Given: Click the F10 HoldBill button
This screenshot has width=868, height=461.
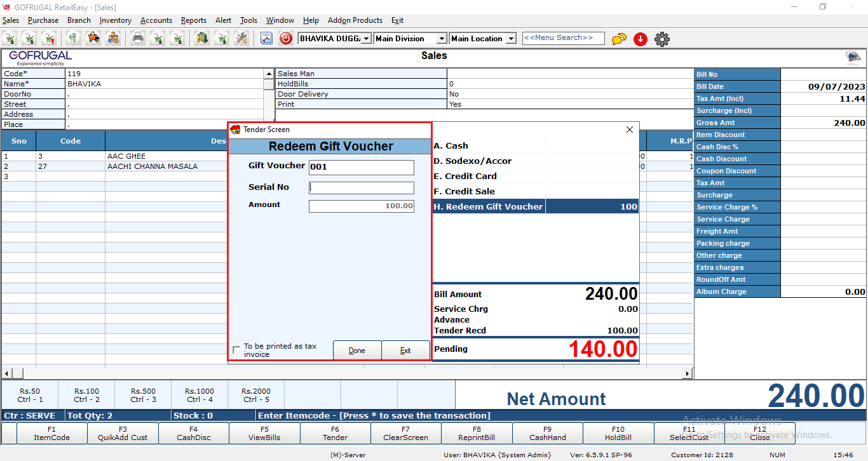Looking at the screenshot, I should [618, 434].
